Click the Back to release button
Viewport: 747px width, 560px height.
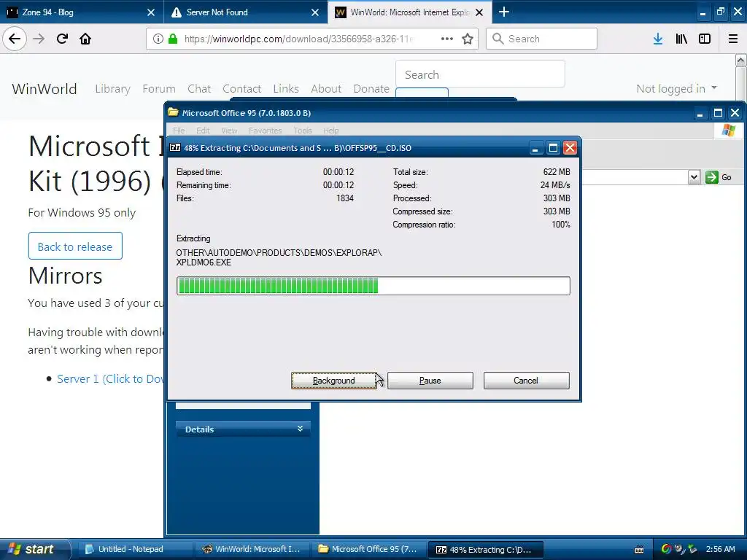click(75, 246)
